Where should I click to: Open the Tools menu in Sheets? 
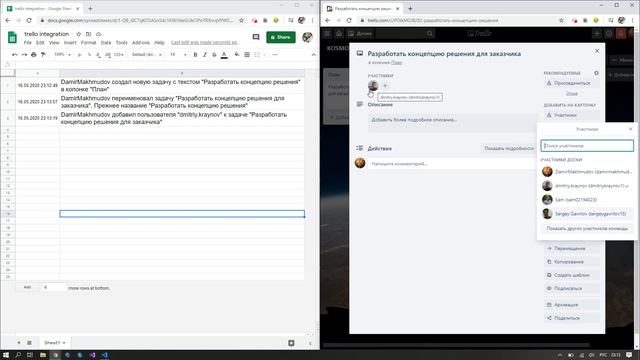pos(121,43)
